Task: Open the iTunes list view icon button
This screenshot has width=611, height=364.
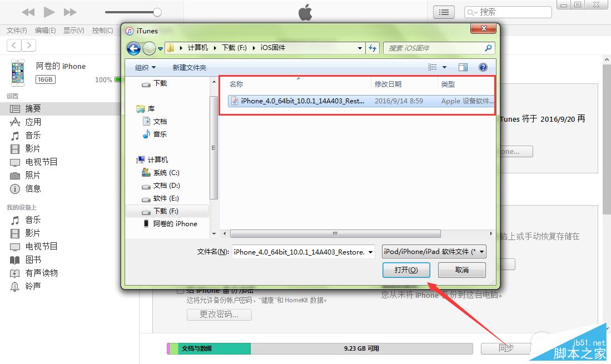Action: point(444,12)
